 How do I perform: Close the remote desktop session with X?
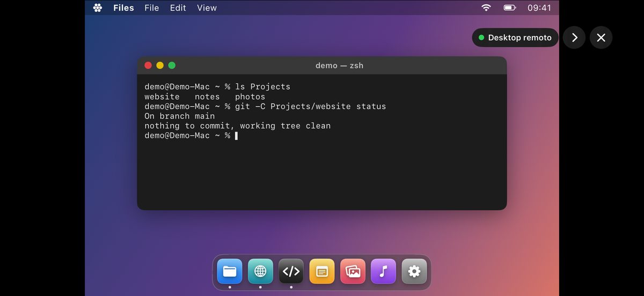[x=601, y=38]
